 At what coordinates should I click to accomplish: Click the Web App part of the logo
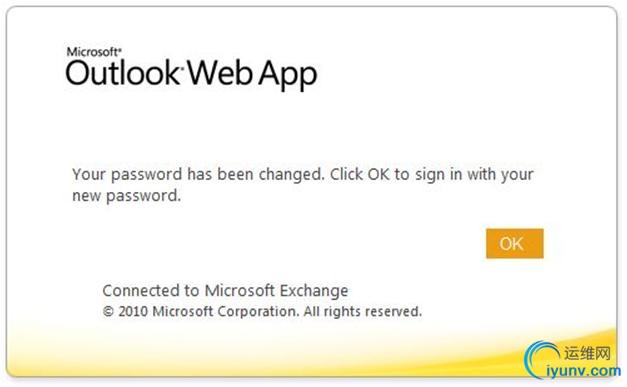[252, 75]
